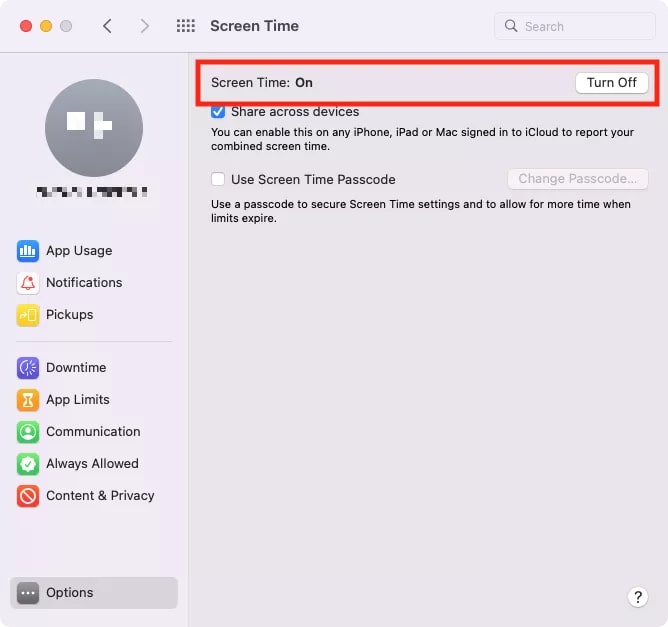
Task: Go forward with the right chevron
Action: tap(145, 26)
